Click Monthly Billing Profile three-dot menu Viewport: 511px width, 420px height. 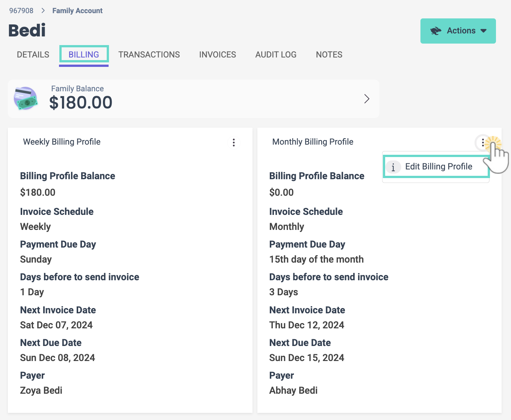click(x=483, y=142)
